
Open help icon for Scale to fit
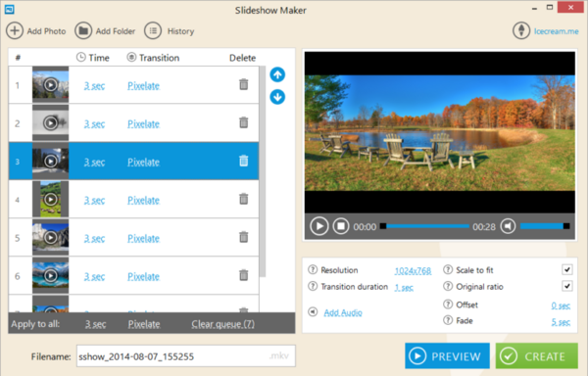click(448, 269)
